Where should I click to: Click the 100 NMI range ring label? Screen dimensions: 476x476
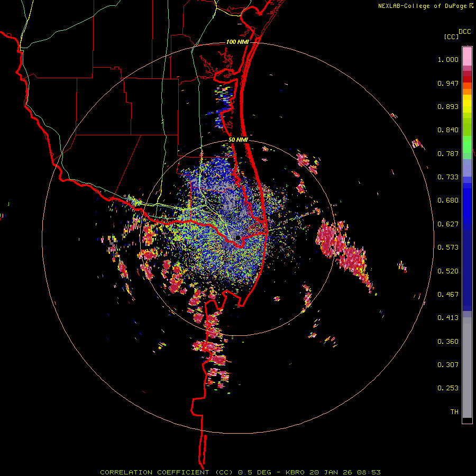[237, 42]
